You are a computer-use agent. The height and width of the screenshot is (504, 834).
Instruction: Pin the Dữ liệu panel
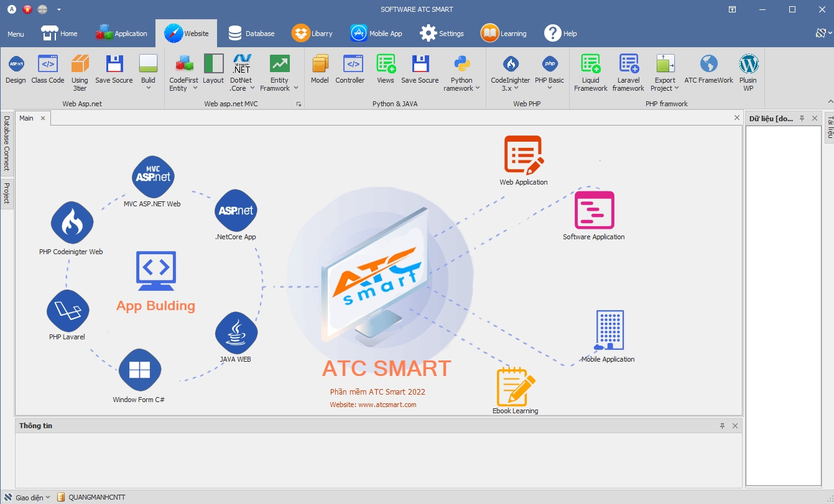802,118
